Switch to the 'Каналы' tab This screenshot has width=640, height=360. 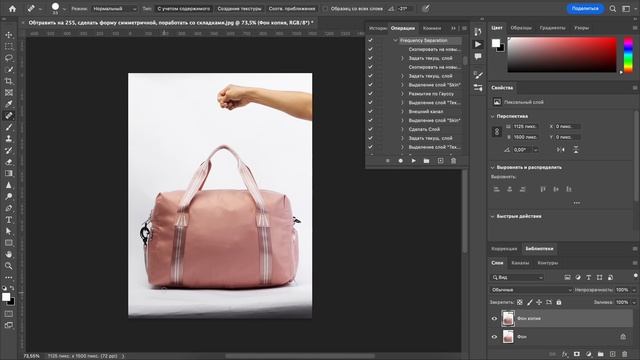tap(520, 263)
